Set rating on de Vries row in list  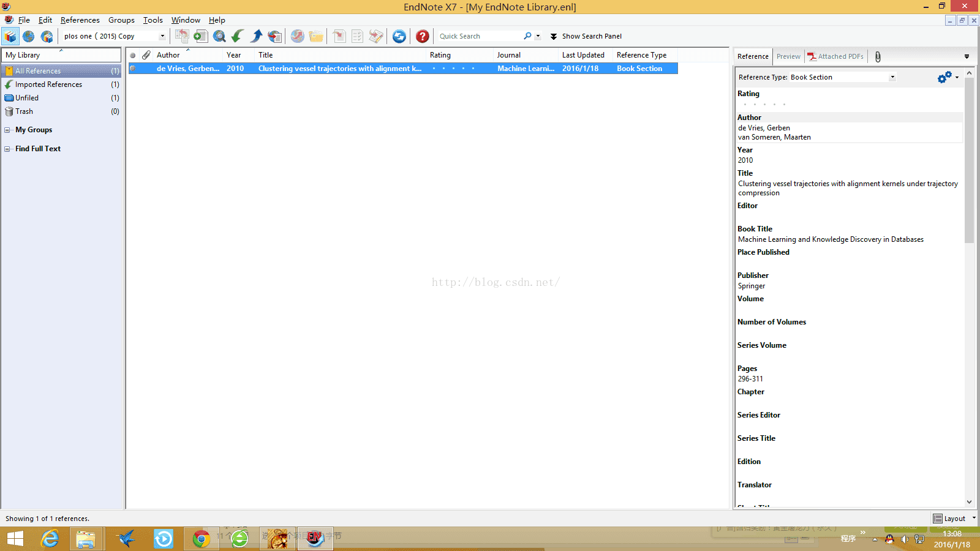(x=453, y=69)
